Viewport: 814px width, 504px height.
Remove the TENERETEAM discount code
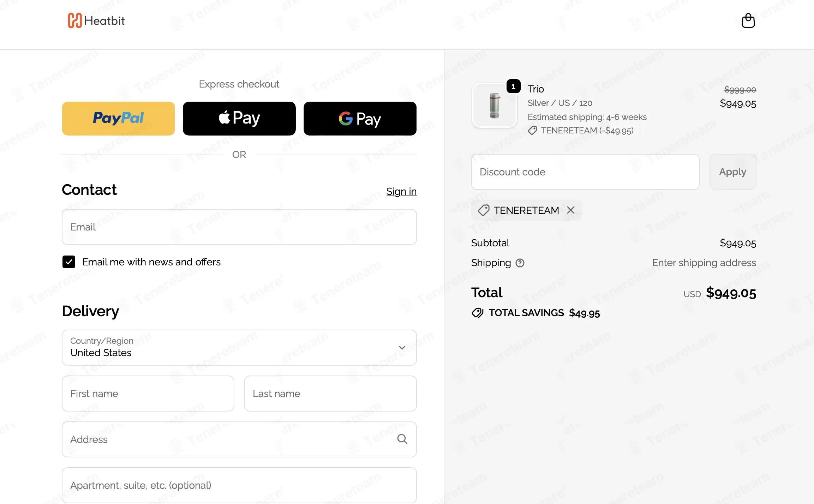pos(571,210)
